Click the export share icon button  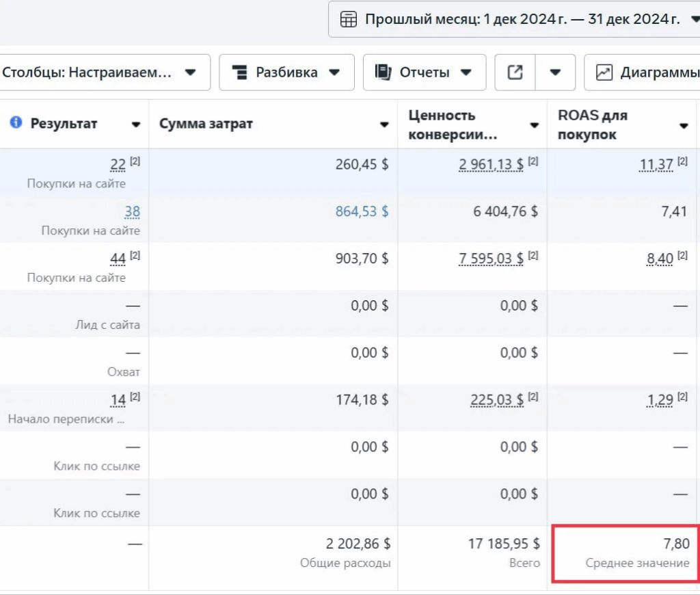click(x=515, y=72)
